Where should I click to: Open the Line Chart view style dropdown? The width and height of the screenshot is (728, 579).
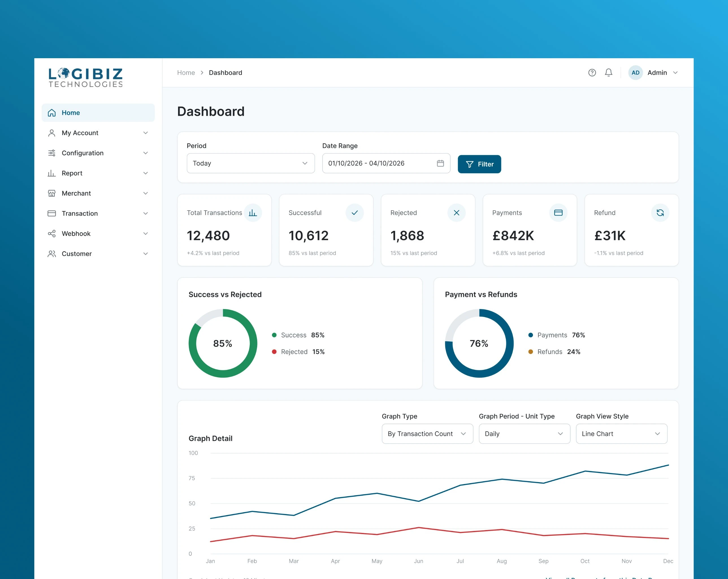tap(621, 434)
